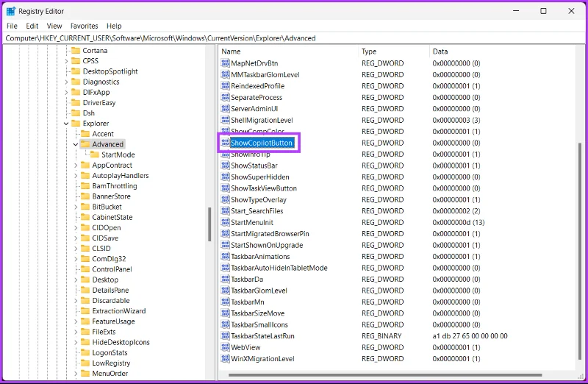Select the ShowTaskViewButton value icon
This screenshot has width=588, height=384.
[225, 188]
